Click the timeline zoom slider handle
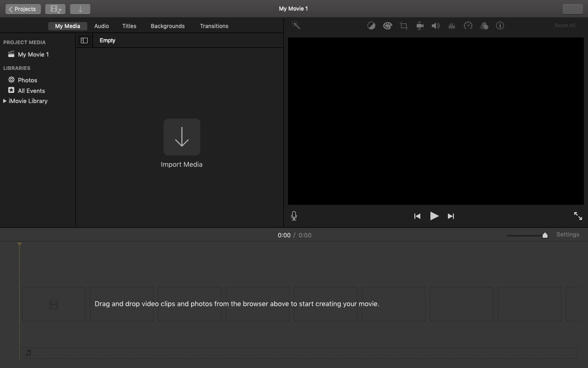588x368 pixels. pyautogui.click(x=545, y=235)
